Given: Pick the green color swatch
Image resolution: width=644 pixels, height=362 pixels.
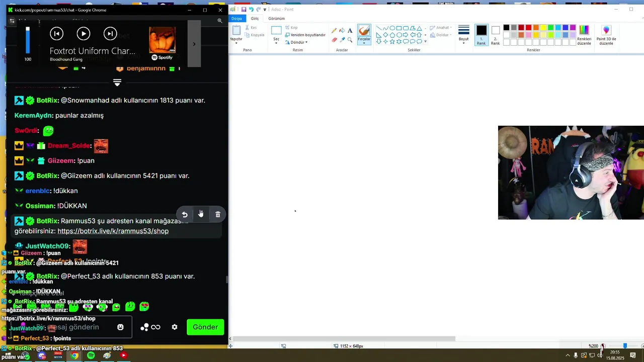Looking at the screenshot, I should tap(550, 28).
